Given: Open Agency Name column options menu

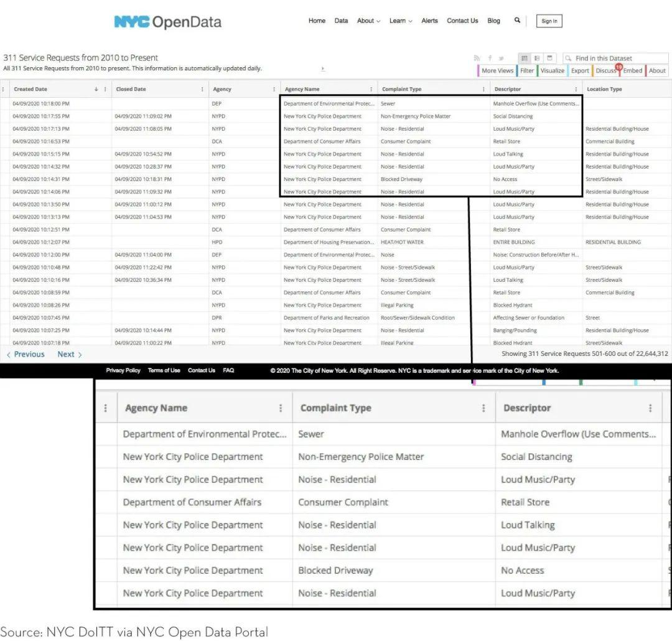Looking at the screenshot, I should pos(371,89).
